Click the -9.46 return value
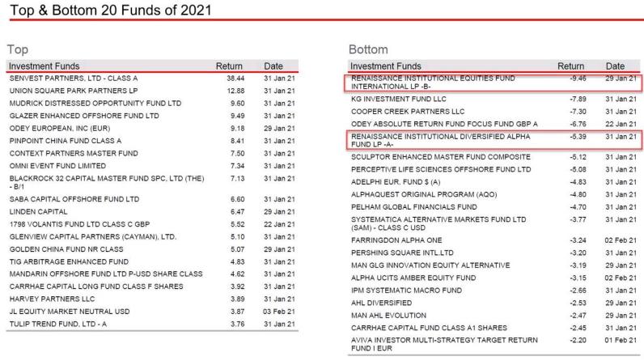644x361 pixels. [x=578, y=78]
